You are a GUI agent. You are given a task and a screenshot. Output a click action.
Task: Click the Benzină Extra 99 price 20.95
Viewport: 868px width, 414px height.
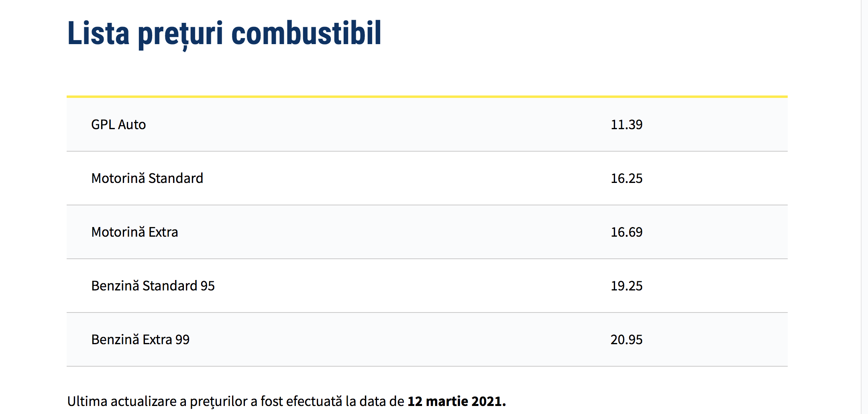coord(626,340)
